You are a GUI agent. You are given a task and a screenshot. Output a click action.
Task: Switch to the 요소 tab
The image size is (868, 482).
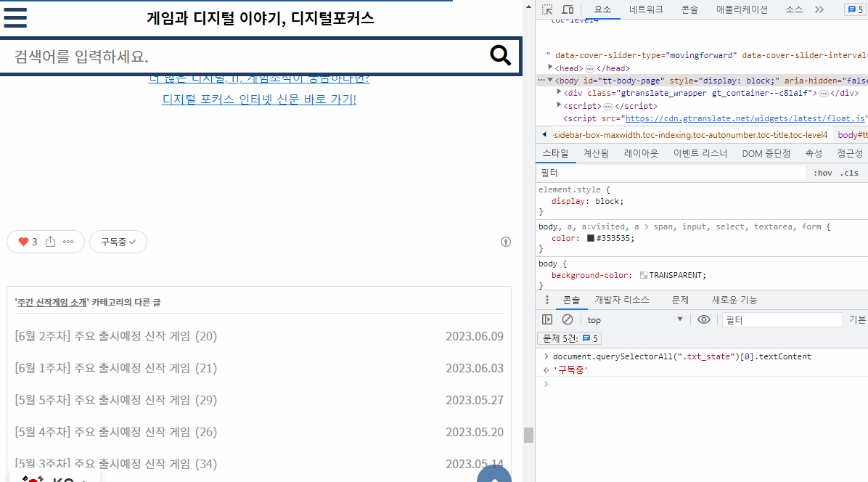603,9
